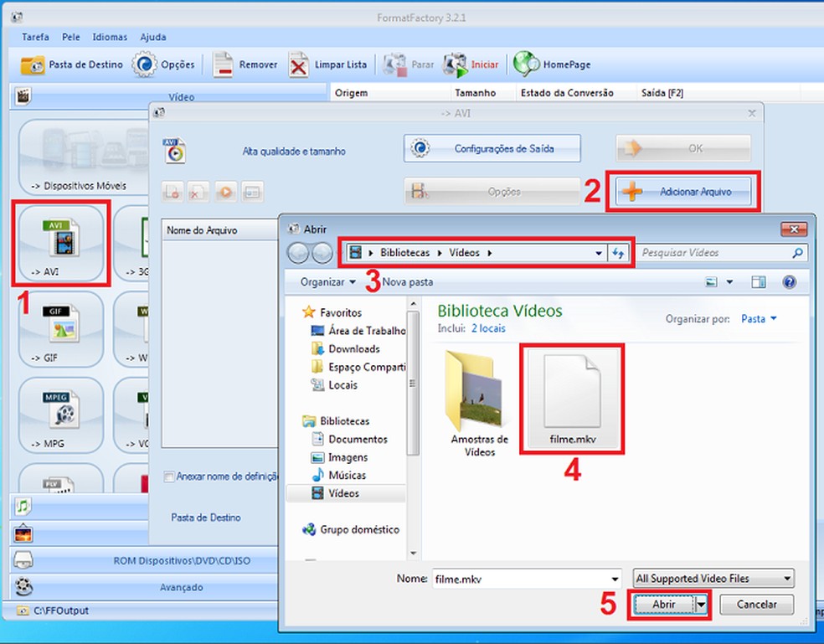The height and width of the screenshot is (644, 824).
Task: Go forward in Abrir dialog
Action: click(x=322, y=253)
